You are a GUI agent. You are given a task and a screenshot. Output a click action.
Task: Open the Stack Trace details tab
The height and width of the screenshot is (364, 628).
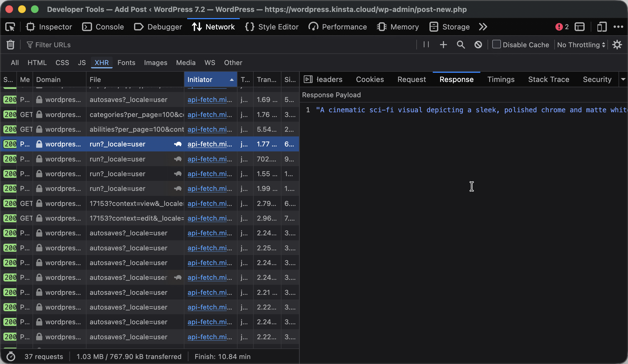549,79
